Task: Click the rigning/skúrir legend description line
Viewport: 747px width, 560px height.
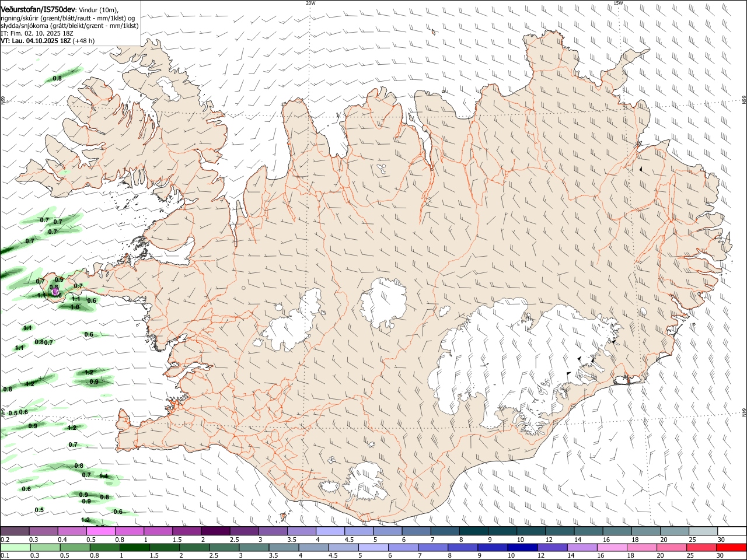Action: 68,18
